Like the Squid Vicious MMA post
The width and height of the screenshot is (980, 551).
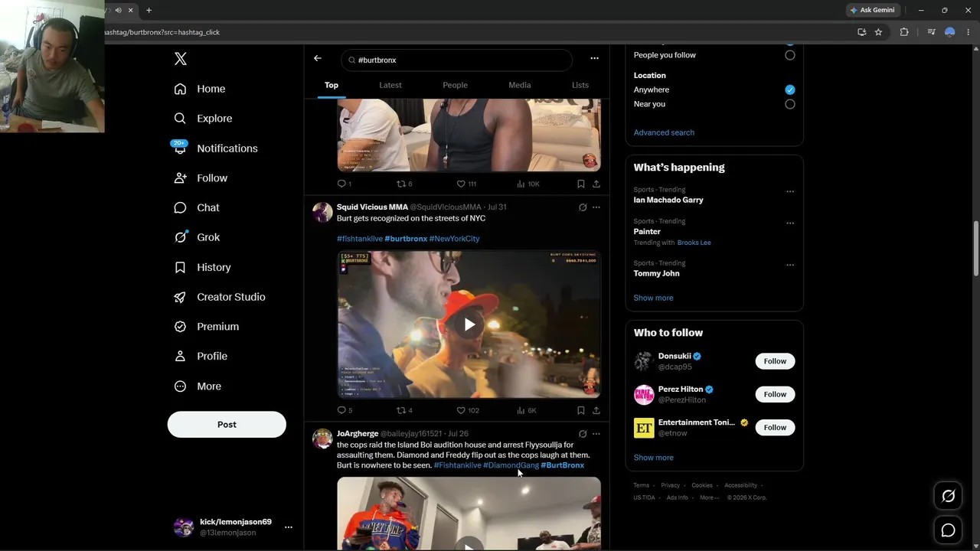tap(461, 410)
